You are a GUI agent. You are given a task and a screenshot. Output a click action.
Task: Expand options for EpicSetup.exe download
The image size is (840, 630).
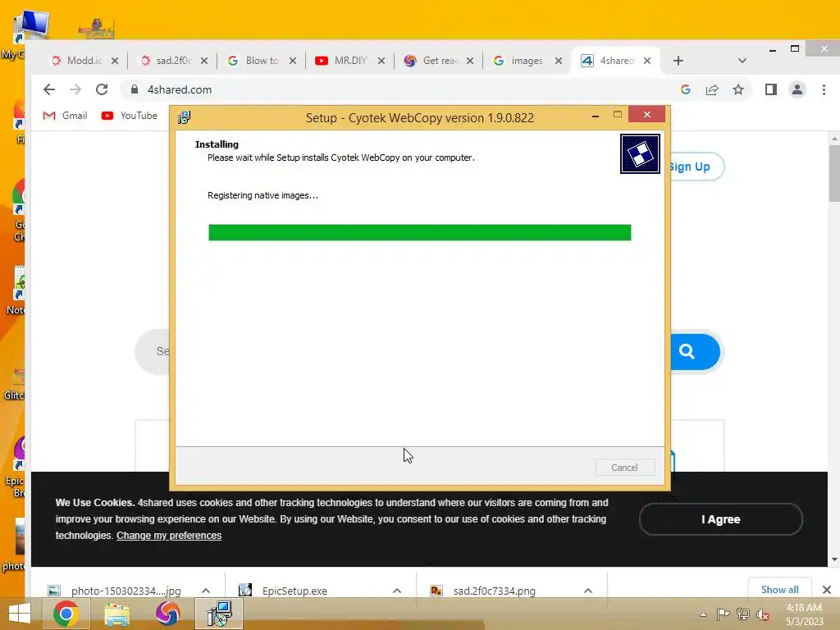pyautogui.click(x=397, y=591)
